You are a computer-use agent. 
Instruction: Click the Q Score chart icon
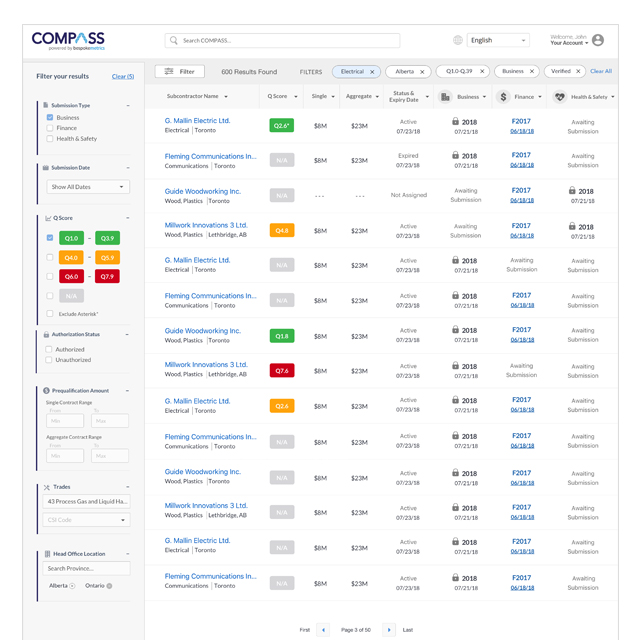click(x=48, y=218)
